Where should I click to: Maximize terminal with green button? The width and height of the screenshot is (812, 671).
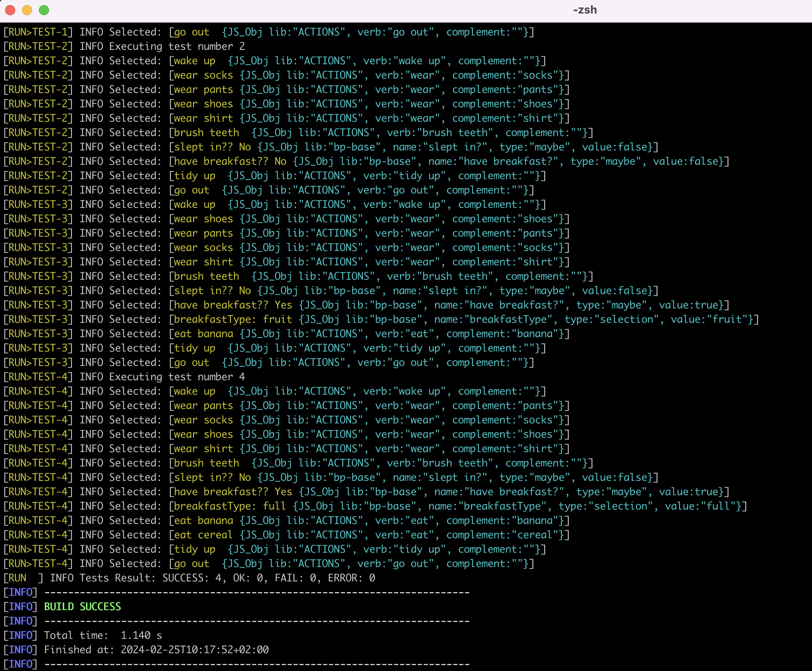44,10
